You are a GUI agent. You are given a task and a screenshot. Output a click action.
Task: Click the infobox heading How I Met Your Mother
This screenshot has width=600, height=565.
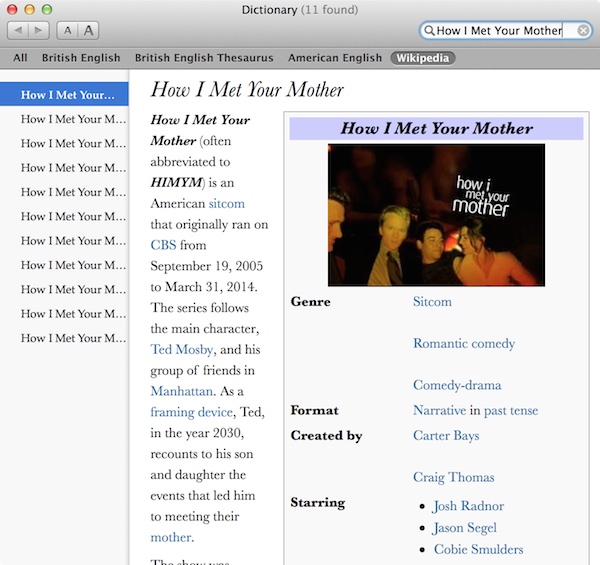(x=436, y=129)
